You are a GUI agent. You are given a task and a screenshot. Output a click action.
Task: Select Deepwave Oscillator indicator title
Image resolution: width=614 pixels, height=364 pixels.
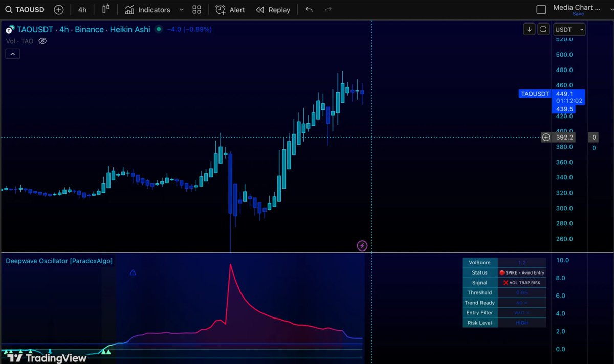click(59, 261)
